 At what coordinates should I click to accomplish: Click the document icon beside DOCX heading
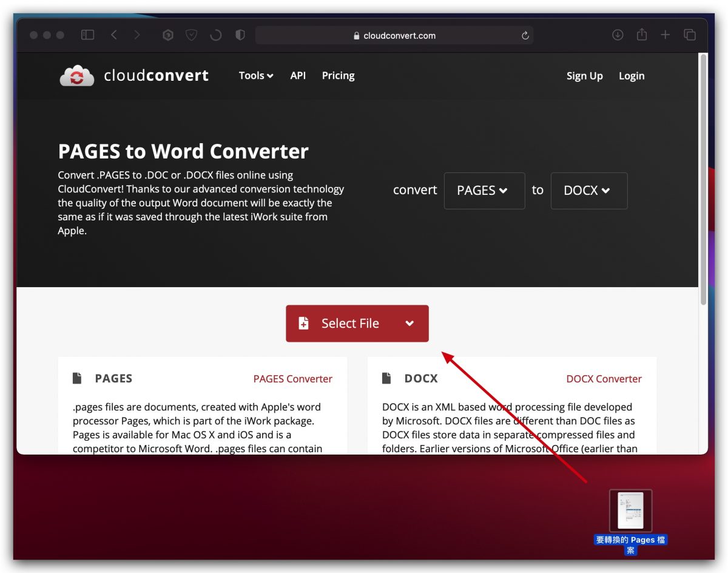(x=386, y=378)
